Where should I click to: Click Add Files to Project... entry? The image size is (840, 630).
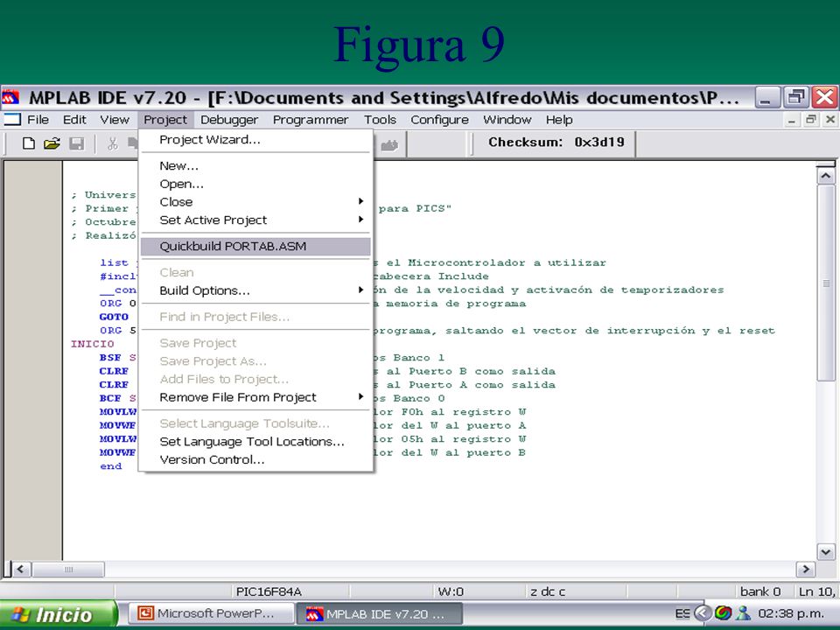pos(255,379)
